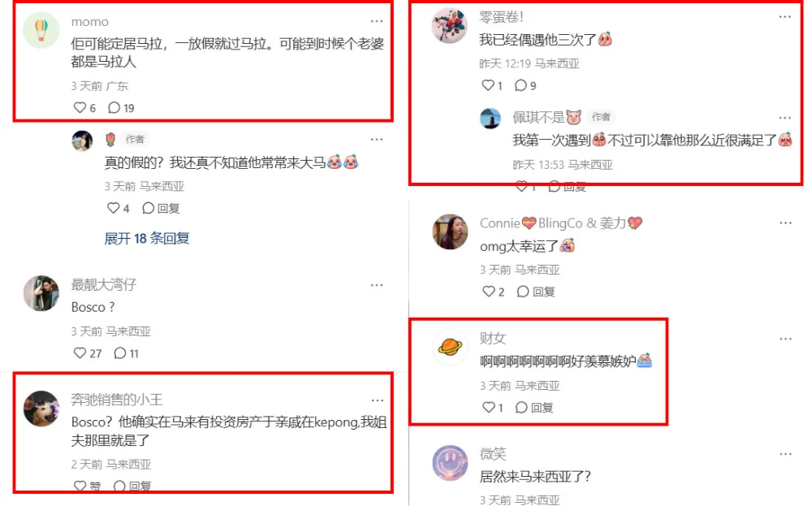
Task: Open 零蛋卷's floral avatar
Action: point(450,25)
